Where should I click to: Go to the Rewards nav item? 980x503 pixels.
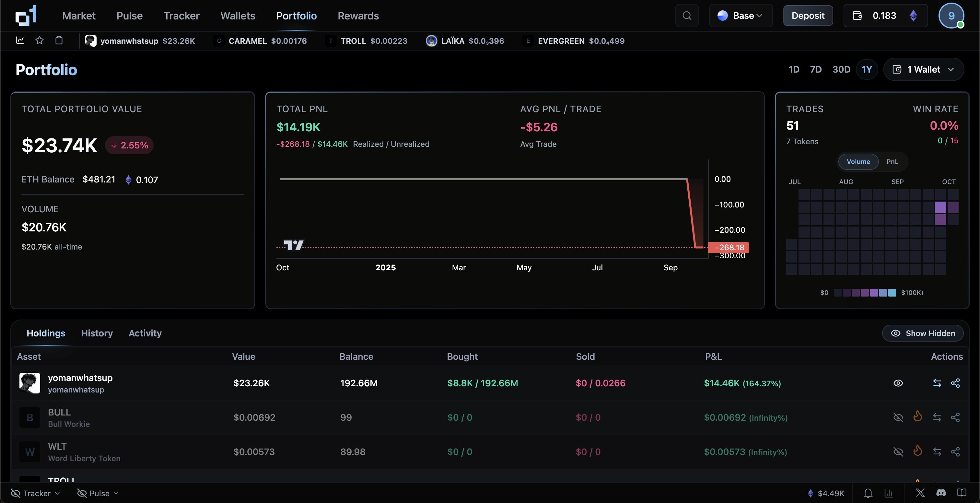(358, 16)
